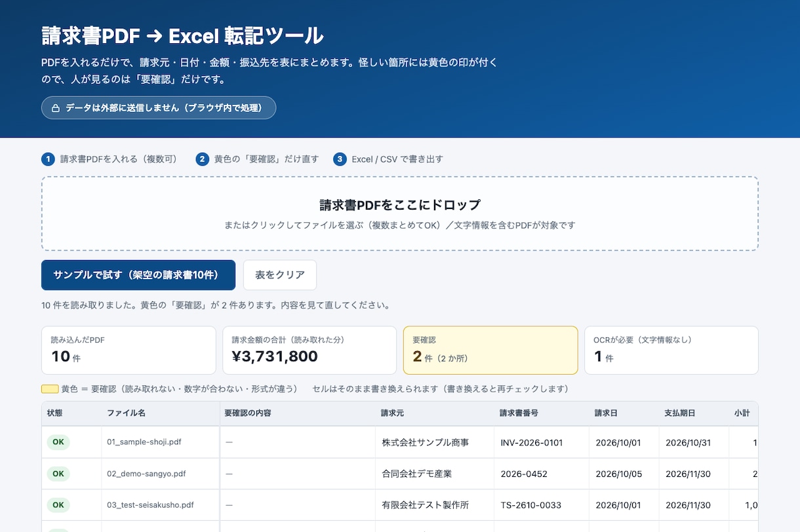The image size is (800, 532).
Task: Edit invoice number INV-2026-0101
Action: click(542, 442)
